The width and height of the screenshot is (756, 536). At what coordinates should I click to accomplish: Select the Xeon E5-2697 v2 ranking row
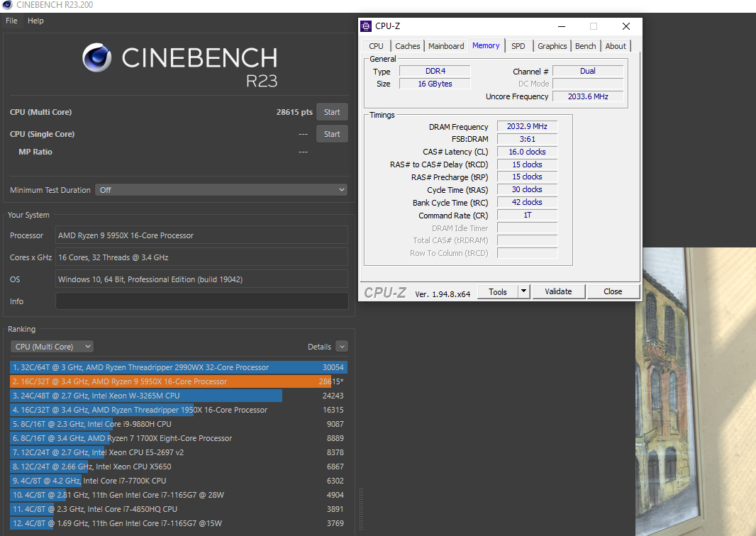(x=179, y=452)
